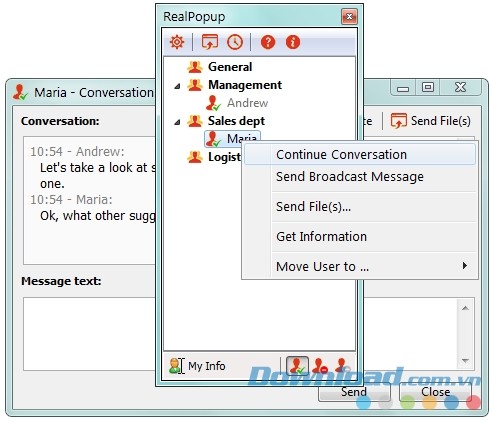This screenshot has width=493, height=422.
Task: Click the '10:54 - Andrew:' message line
Action: click(x=77, y=152)
